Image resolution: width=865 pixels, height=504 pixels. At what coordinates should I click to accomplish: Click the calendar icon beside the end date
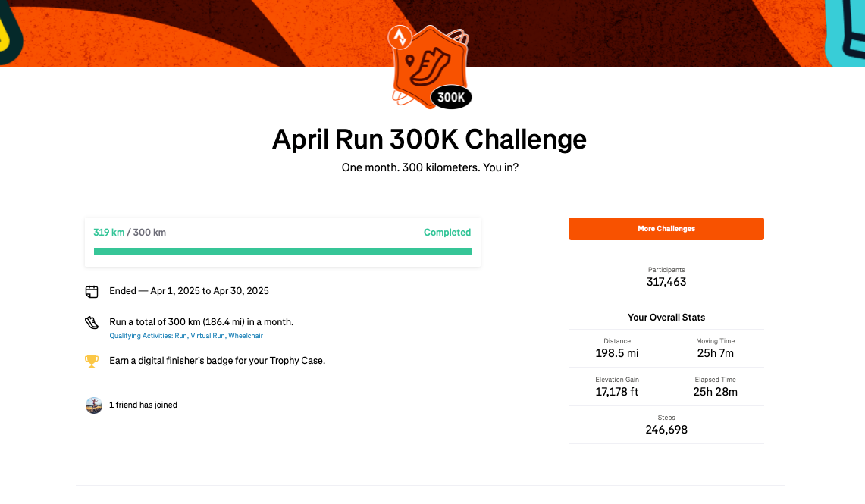click(92, 291)
